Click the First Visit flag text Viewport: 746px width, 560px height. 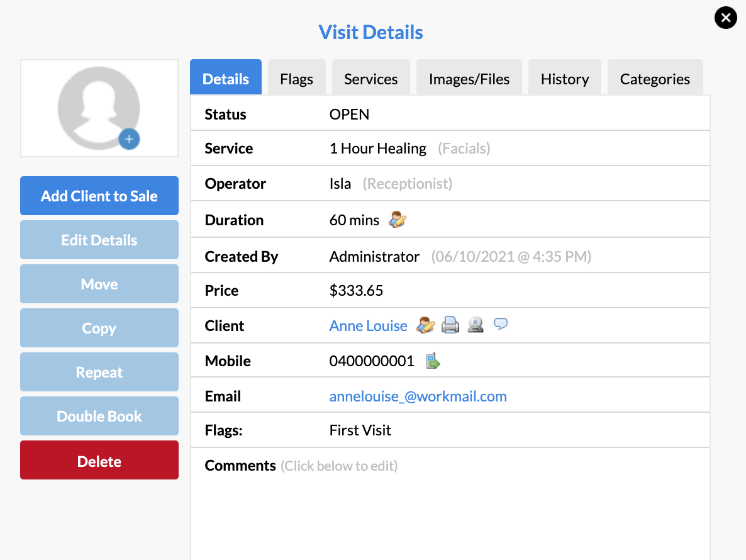coord(360,430)
